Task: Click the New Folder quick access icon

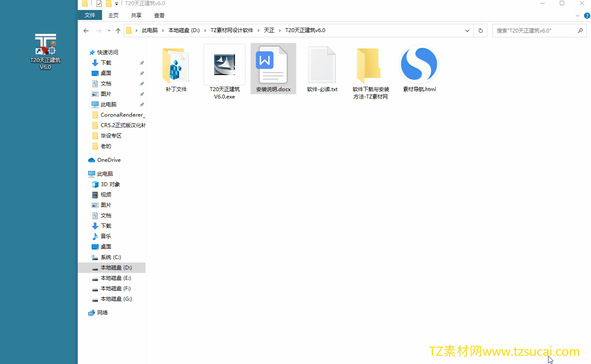Action: [109, 3]
